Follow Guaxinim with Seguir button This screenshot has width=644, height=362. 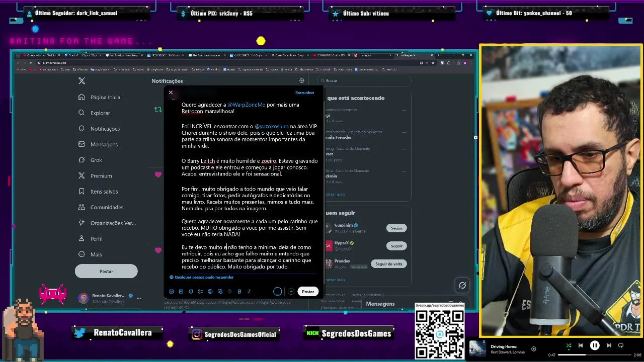(396, 228)
